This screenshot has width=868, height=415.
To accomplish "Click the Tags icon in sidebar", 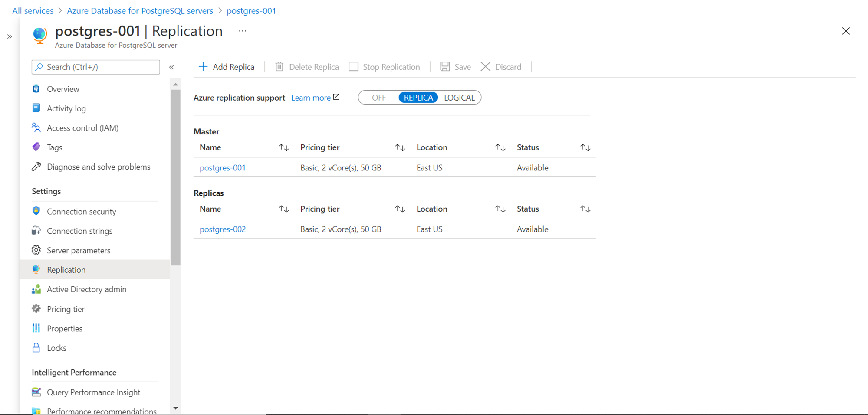I will (36, 147).
